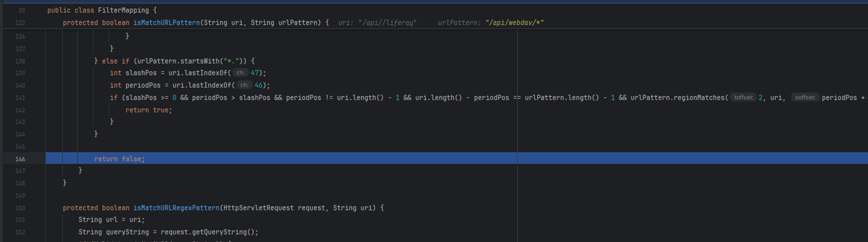Click the periodPos variable declaration on line 140
Screen dimensions: 868x242
143,85
